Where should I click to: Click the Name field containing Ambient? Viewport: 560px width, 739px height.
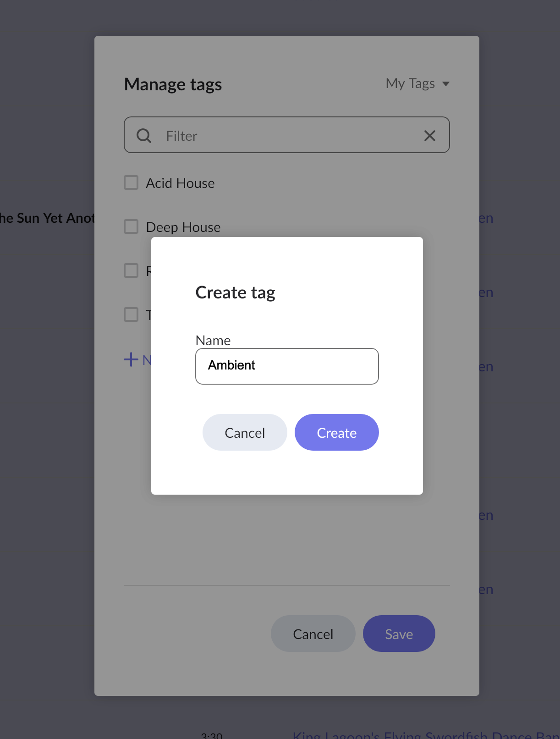(287, 366)
